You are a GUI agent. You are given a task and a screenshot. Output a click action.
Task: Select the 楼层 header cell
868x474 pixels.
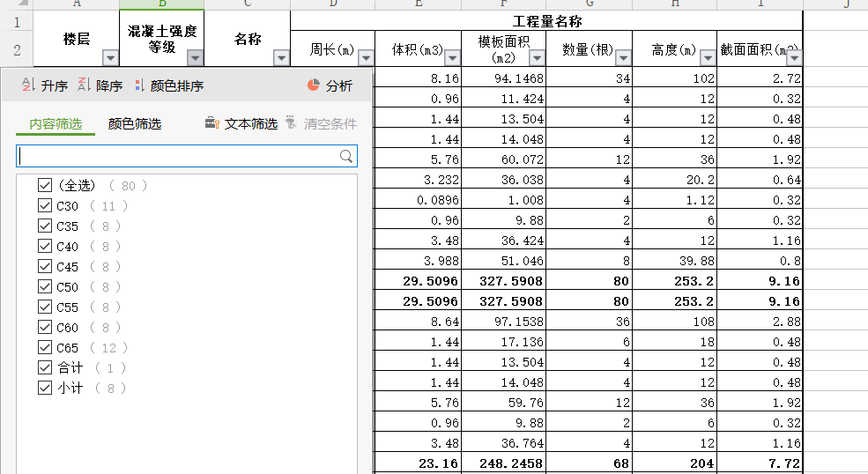click(x=77, y=39)
